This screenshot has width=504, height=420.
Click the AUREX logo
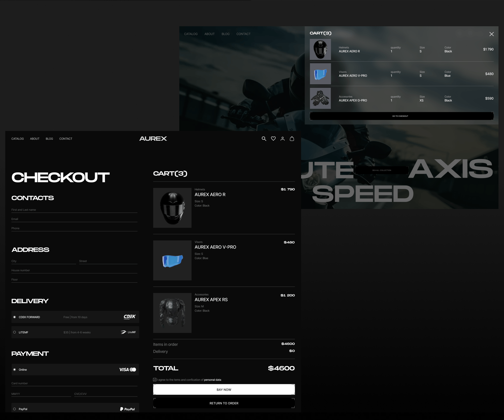click(x=153, y=139)
